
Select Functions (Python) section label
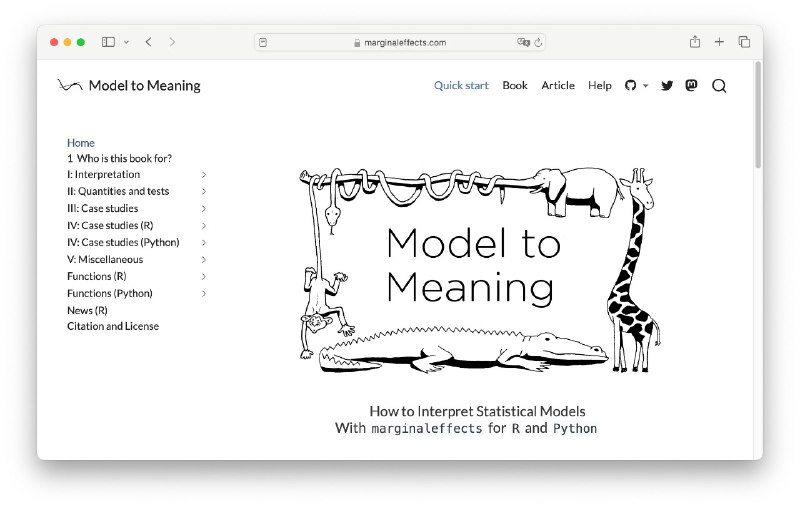110,294
